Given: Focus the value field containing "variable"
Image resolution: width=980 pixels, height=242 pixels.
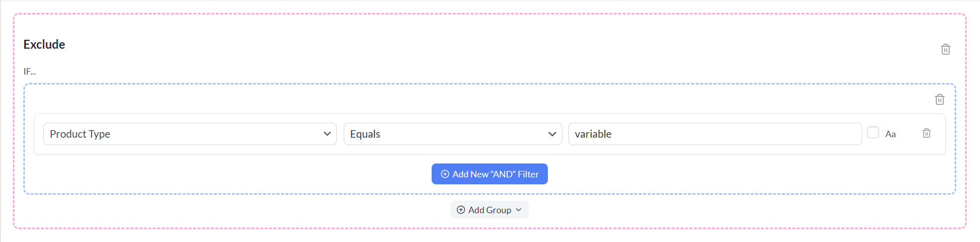Looking at the screenshot, I should click(714, 134).
